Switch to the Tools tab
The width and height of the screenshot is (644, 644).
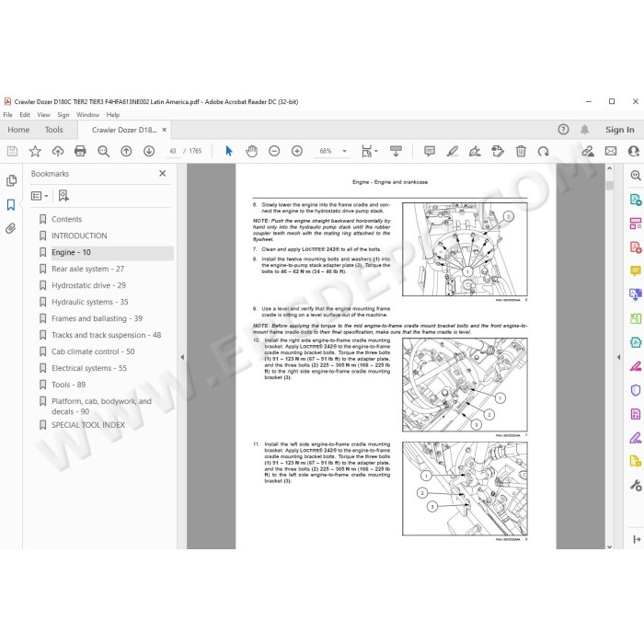[53, 130]
